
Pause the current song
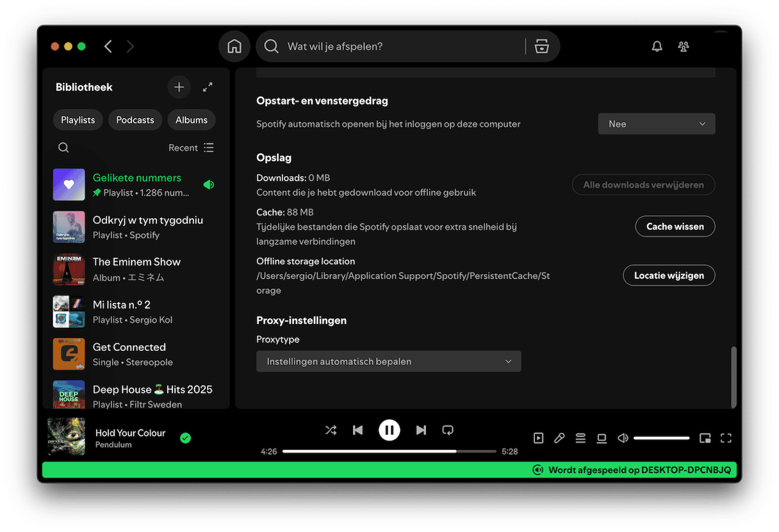[x=389, y=430]
